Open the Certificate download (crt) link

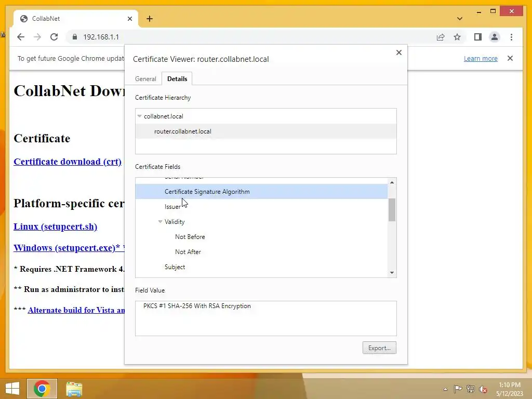coord(68,162)
